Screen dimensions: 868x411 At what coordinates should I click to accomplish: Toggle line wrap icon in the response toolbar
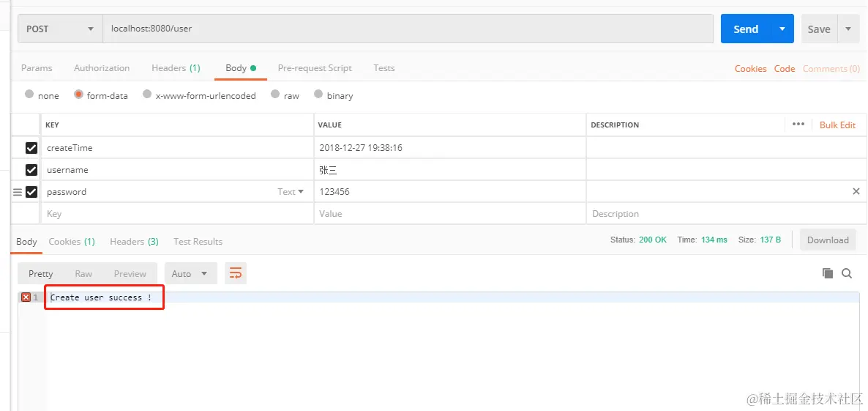click(x=235, y=273)
